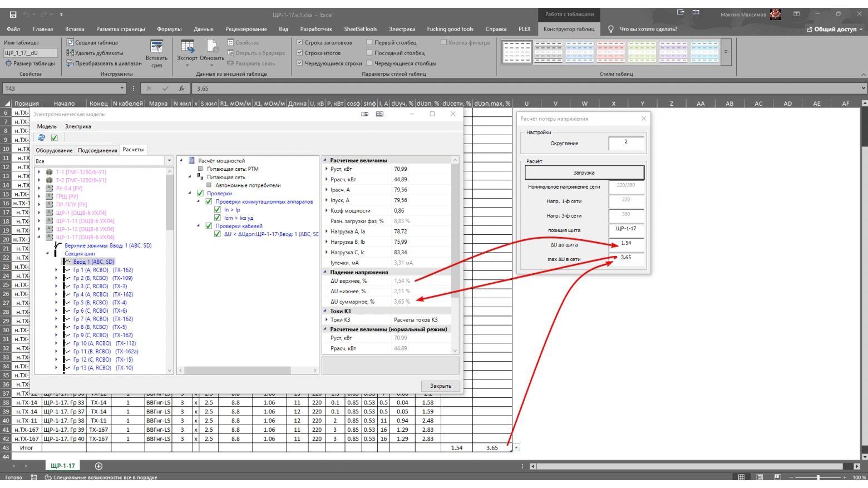Click the Закрыть button

(x=441, y=386)
